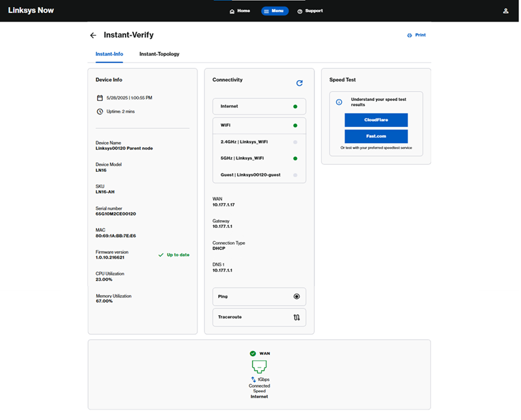The width and height of the screenshot is (521, 420).
Task: Select the Home icon in the top bar
Action: click(x=231, y=10)
